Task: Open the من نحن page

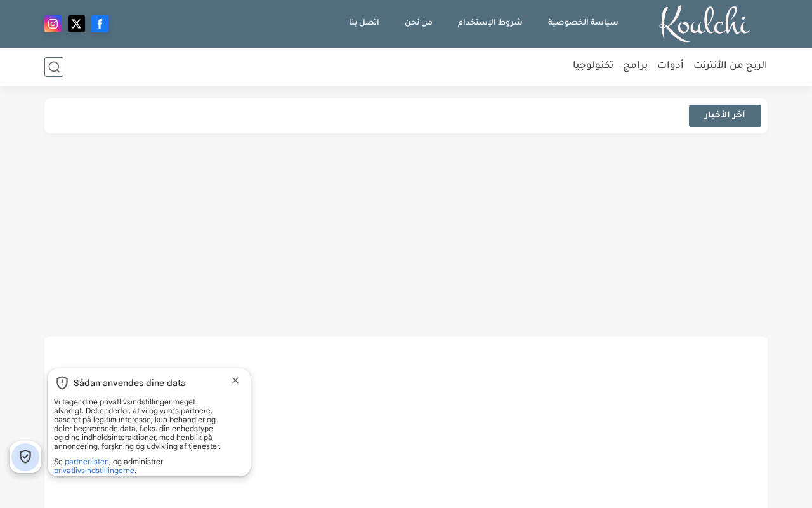Action: click(x=419, y=22)
